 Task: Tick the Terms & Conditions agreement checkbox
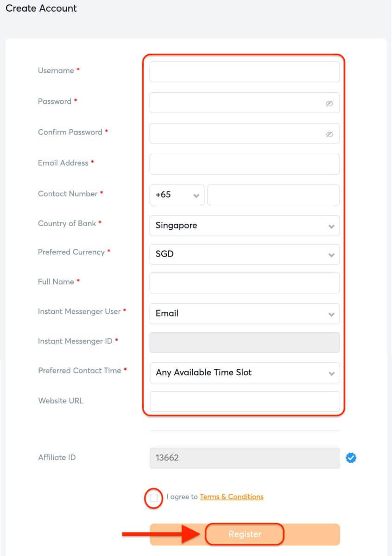pos(154,498)
